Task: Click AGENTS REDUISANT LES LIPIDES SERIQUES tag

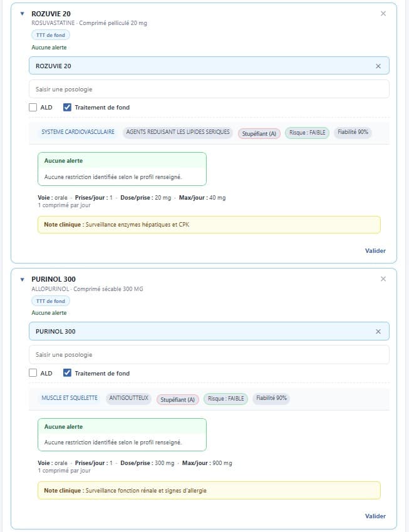Action: point(178,132)
